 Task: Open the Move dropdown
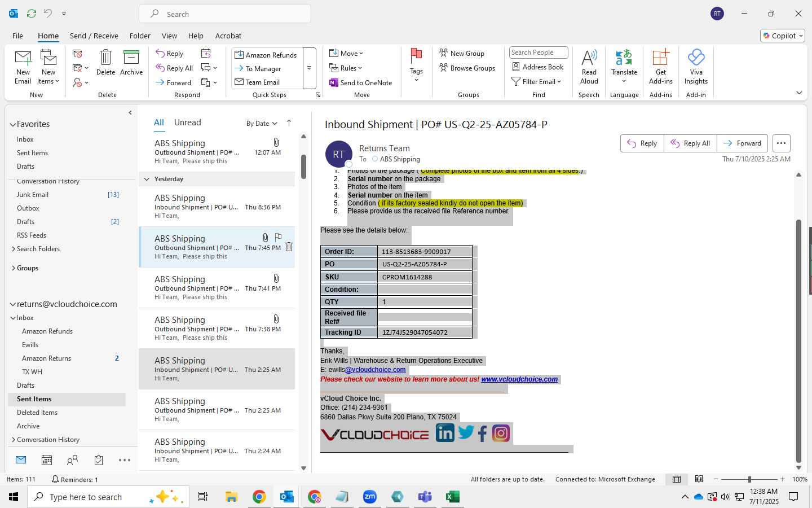[346, 54]
